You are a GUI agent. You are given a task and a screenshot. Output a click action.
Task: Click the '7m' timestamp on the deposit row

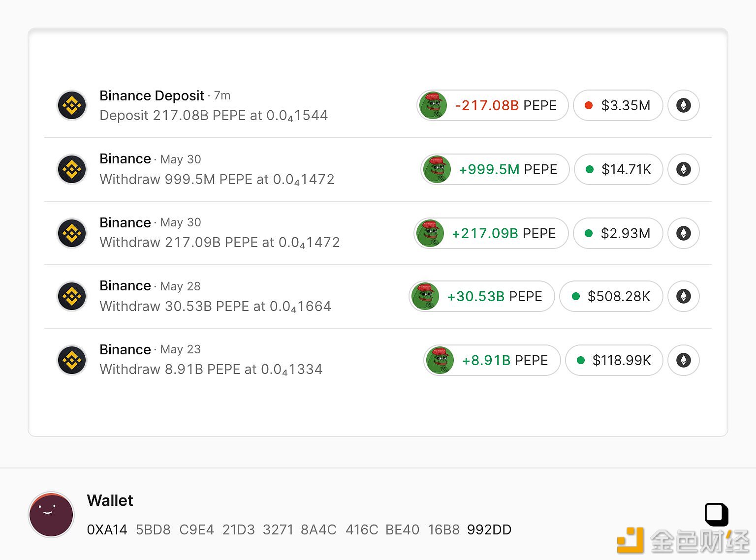(222, 95)
